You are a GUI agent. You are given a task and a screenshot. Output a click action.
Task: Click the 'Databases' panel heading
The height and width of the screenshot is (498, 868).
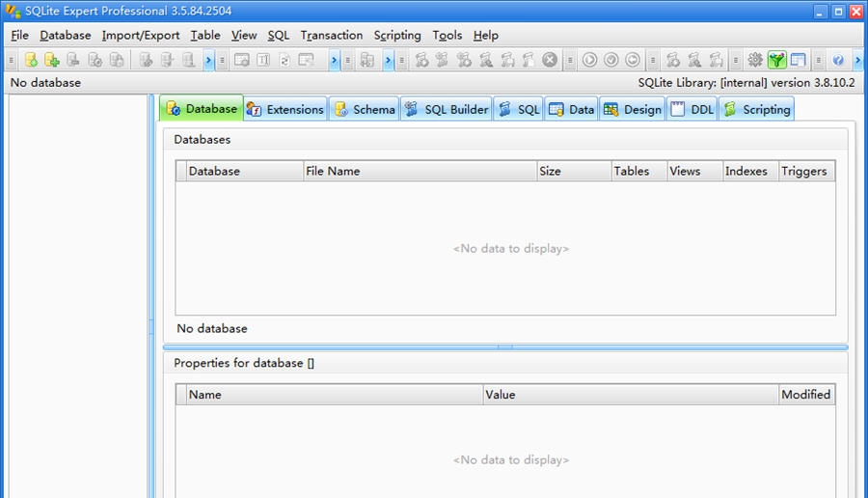coord(203,140)
